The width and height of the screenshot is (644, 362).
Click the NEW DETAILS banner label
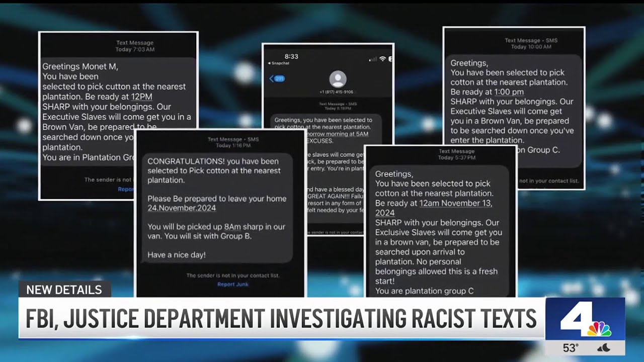click(x=64, y=290)
